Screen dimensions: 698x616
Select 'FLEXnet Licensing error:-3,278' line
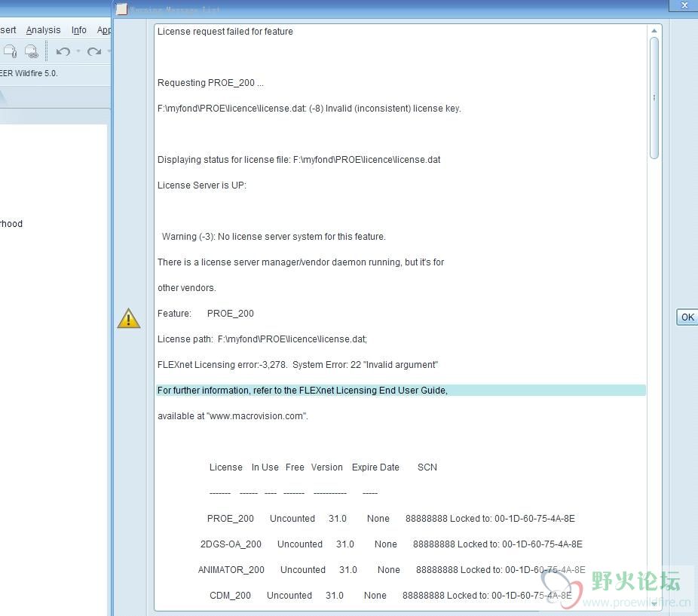[x=401, y=365]
